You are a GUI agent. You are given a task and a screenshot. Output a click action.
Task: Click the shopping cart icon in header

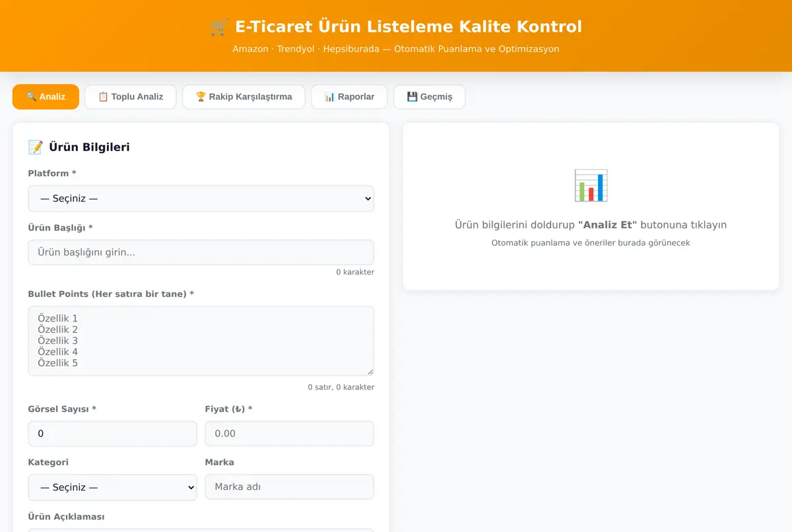click(x=219, y=27)
